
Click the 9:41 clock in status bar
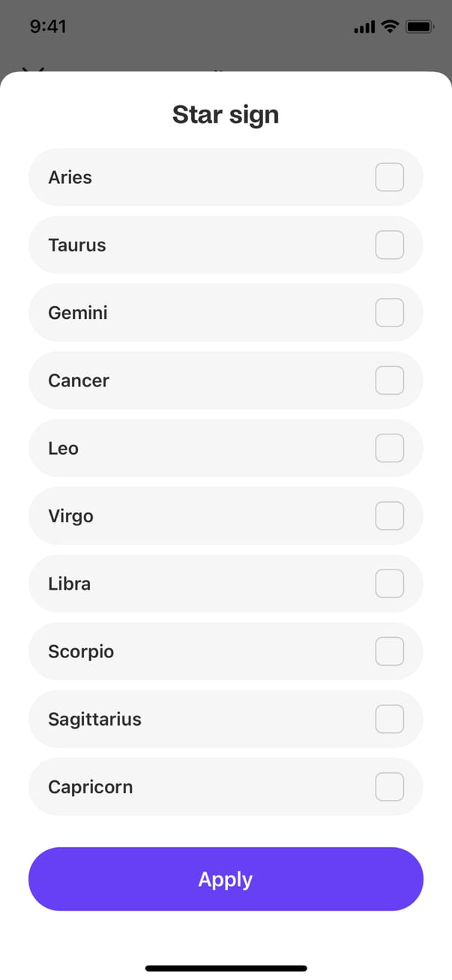click(x=48, y=27)
